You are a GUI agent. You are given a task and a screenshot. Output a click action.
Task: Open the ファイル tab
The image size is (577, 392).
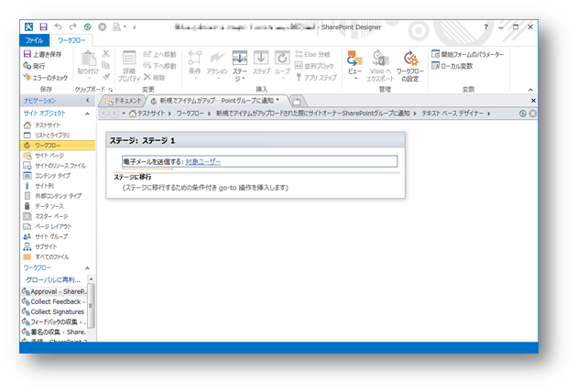[34, 41]
